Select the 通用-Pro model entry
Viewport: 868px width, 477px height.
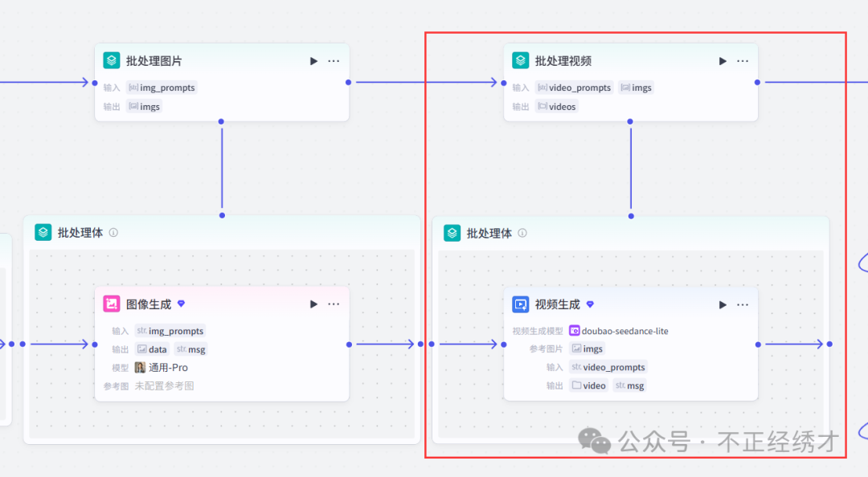tap(162, 368)
